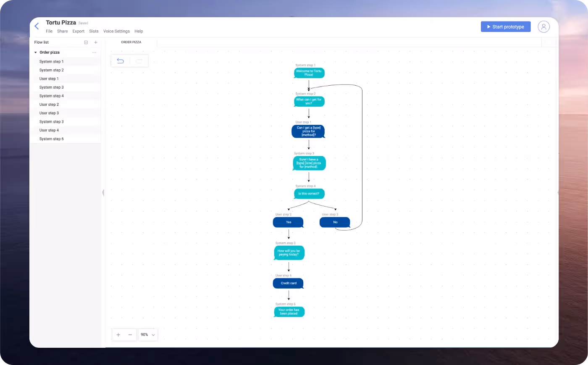Screen dimensions: 588x365
Task: Collapse the left sidebar panel handle
Action: pyautogui.click(x=103, y=193)
